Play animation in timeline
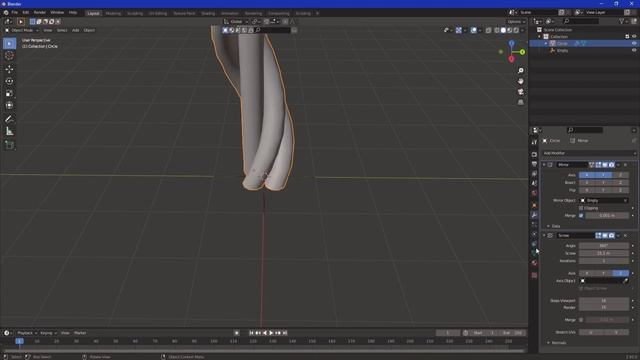Viewport: 640px width, 360px height. [271, 333]
